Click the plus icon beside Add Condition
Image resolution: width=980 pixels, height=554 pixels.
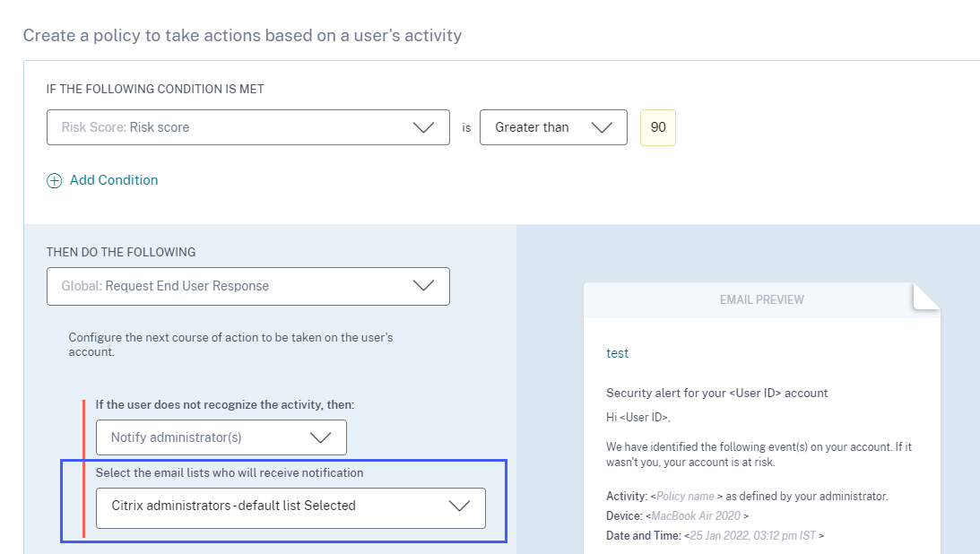pos(55,180)
